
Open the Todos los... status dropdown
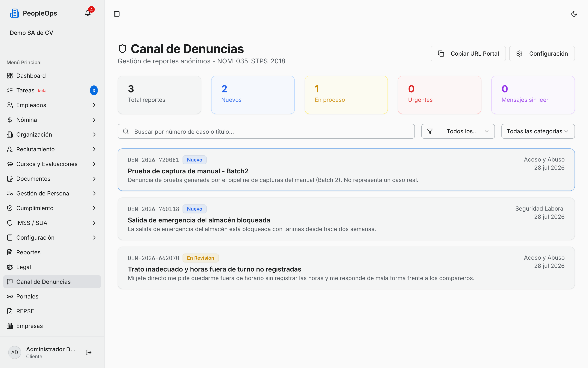[x=458, y=131]
